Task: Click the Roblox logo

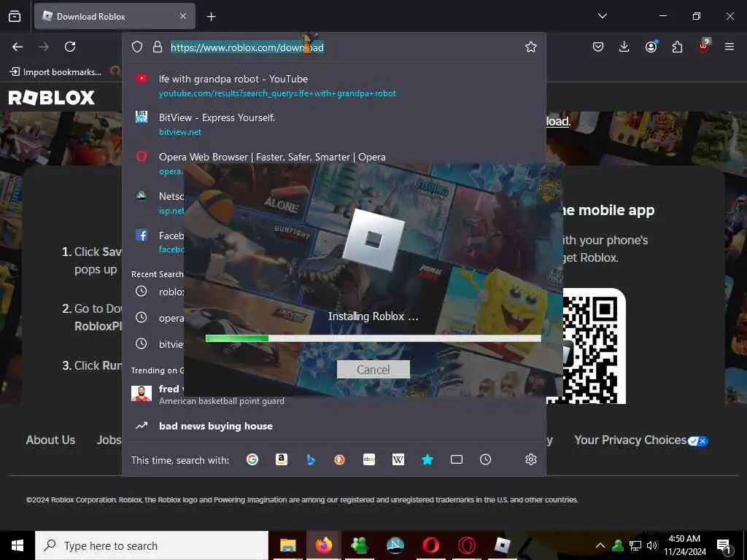Action: tap(52, 98)
